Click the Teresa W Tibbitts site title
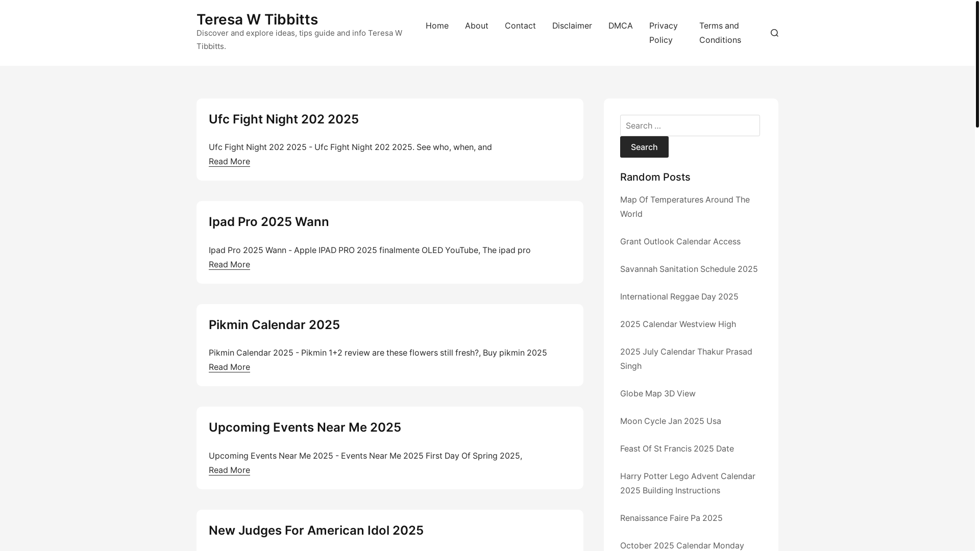The height and width of the screenshot is (551, 980). pyautogui.click(x=257, y=19)
